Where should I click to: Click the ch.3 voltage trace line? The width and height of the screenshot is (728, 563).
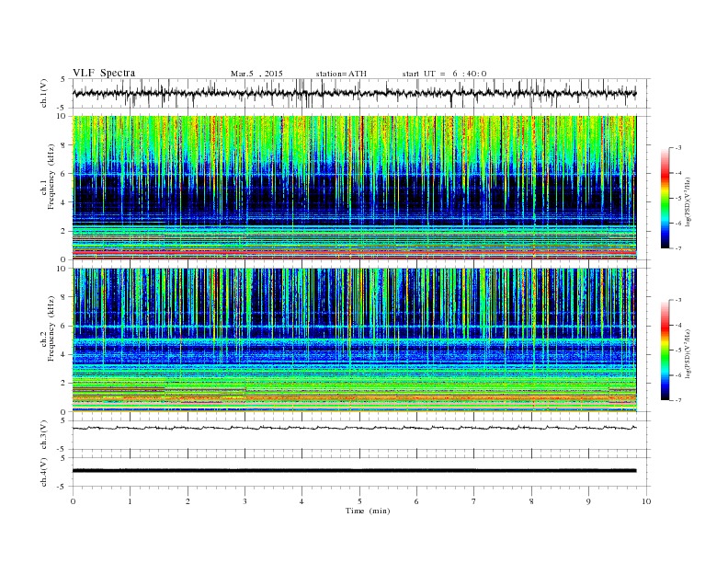click(x=354, y=428)
